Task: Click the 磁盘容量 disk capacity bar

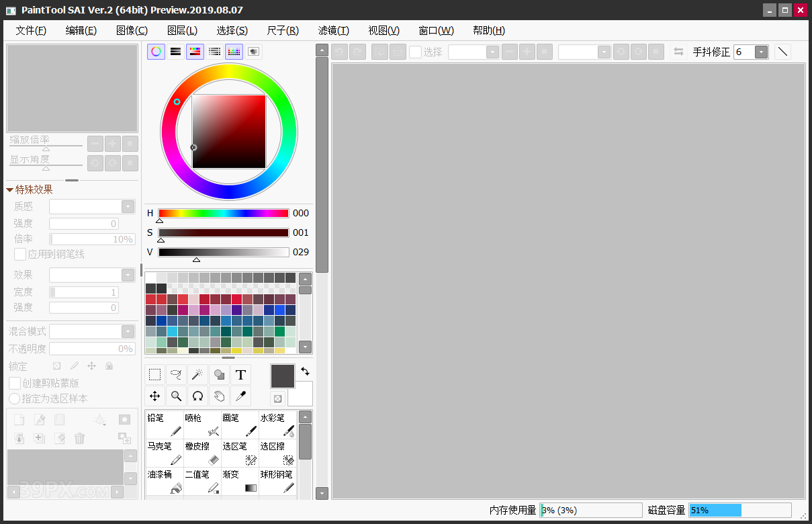Action: click(740, 511)
